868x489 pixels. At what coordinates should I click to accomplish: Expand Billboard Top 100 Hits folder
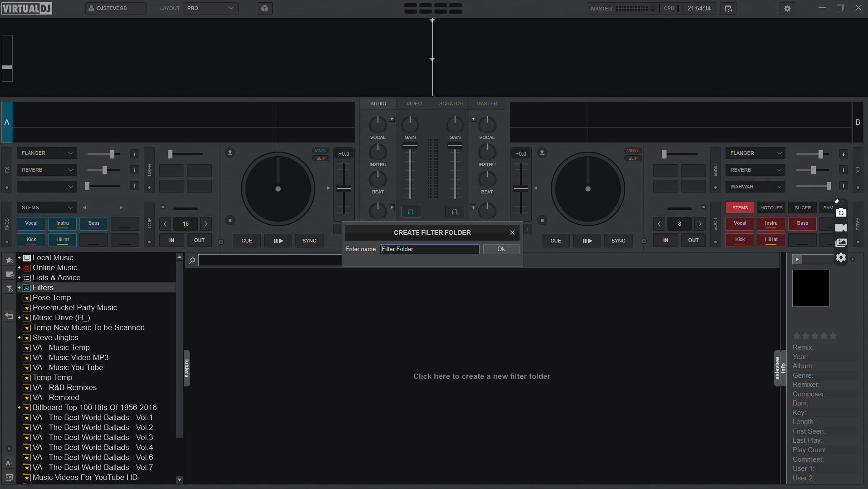[x=19, y=407]
